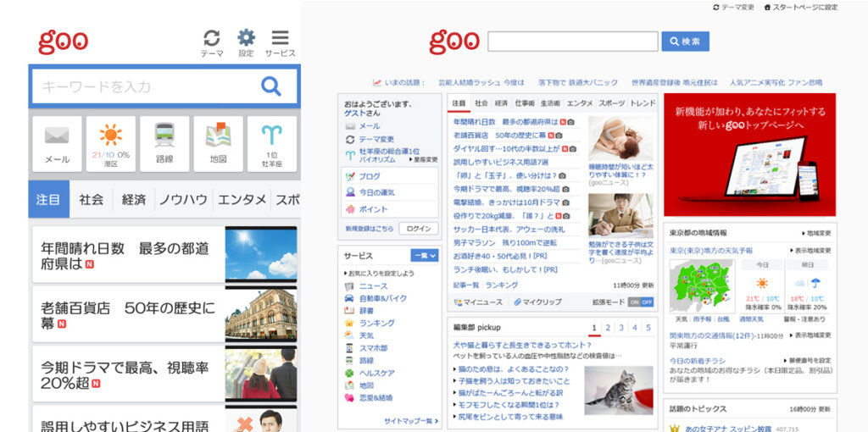Click the ランキング crown icon in services

pyautogui.click(x=349, y=323)
